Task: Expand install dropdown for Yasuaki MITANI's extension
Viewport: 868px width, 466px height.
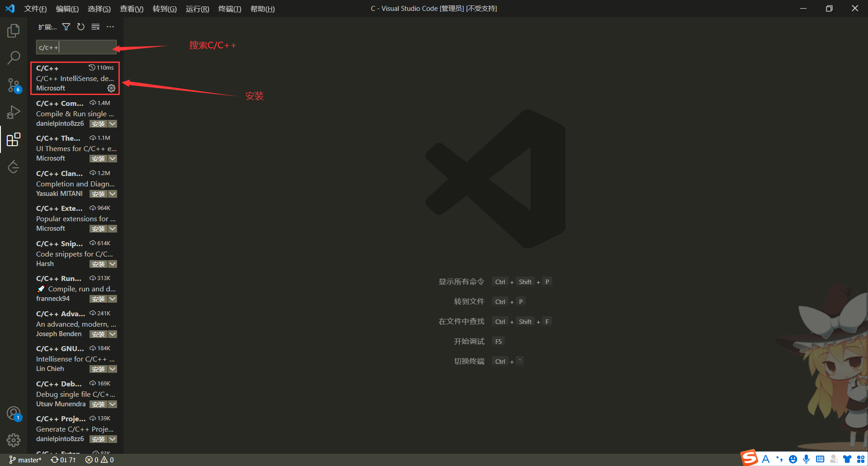Action: click(x=113, y=194)
